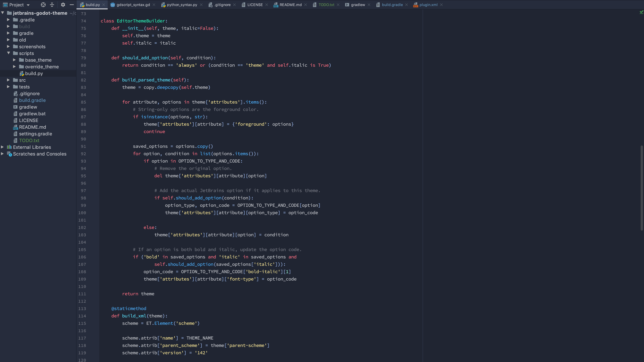644x362 pixels.
Task: Expand the screenshots folder
Action: (8, 46)
